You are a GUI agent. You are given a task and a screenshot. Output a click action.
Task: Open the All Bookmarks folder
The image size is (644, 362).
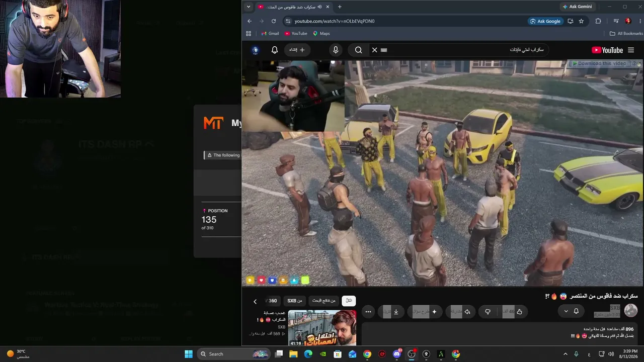(x=626, y=34)
